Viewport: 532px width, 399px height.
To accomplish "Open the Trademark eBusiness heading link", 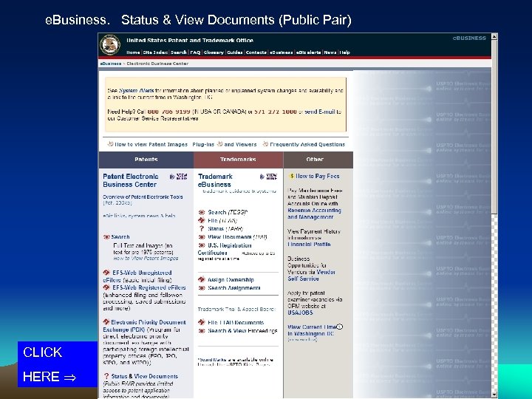I will tap(215, 180).
